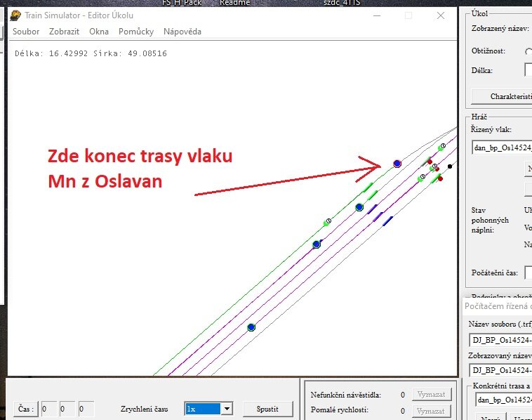Open the Okna menu
The image size is (532, 420).
(99, 32)
